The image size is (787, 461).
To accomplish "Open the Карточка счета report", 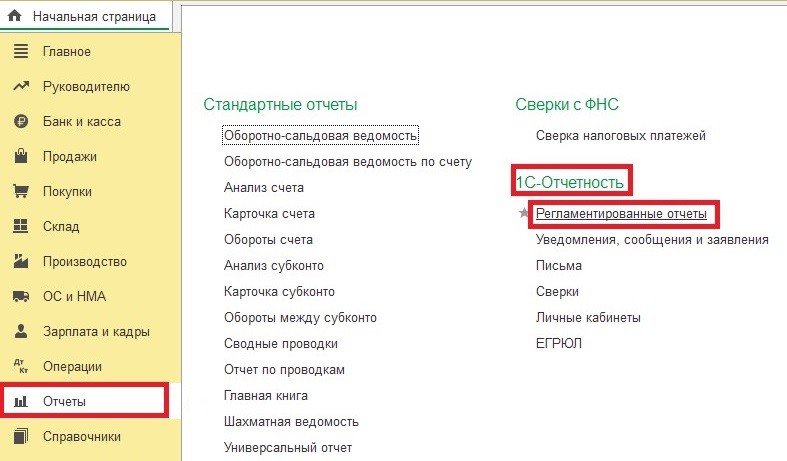I will point(269,213).
